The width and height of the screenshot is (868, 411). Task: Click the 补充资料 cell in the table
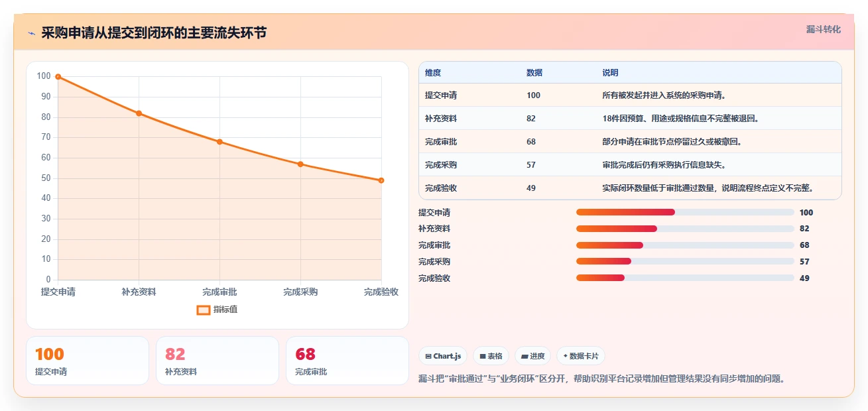coord(441,119)
